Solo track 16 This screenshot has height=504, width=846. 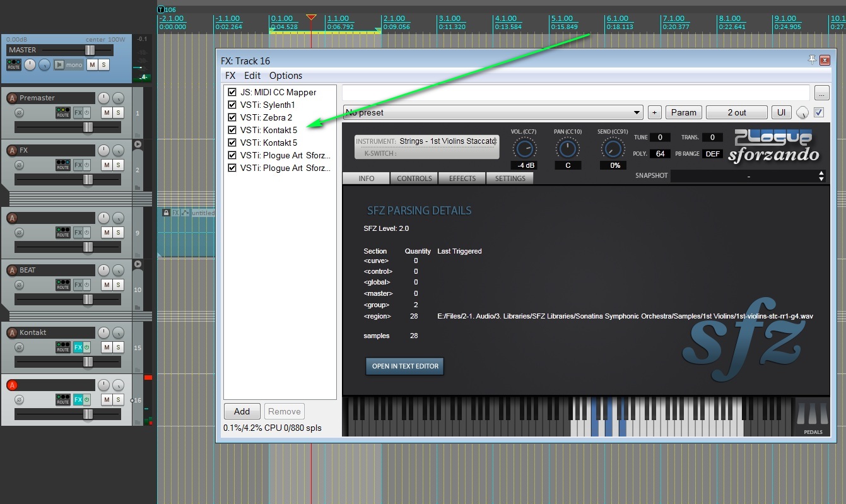point(119,400)
